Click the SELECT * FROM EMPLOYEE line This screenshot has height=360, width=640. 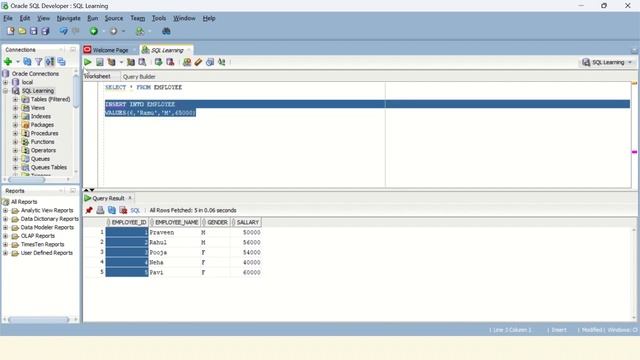pos(143,87)
